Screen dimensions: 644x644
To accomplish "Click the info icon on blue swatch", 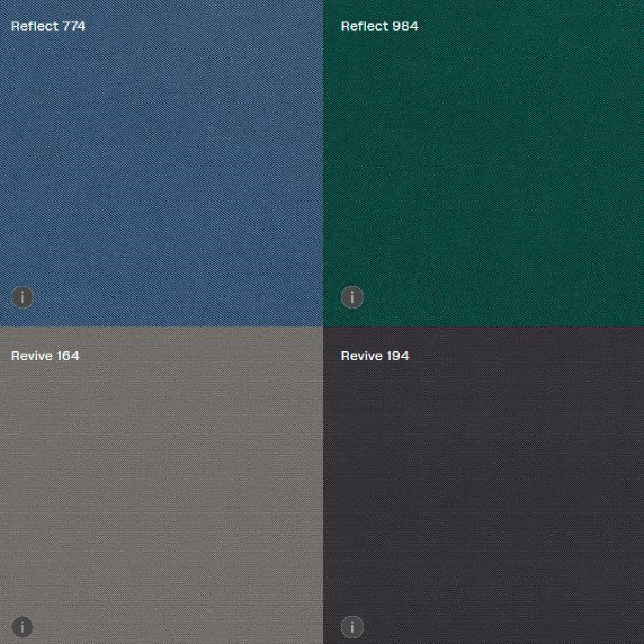I will point(22,297).
